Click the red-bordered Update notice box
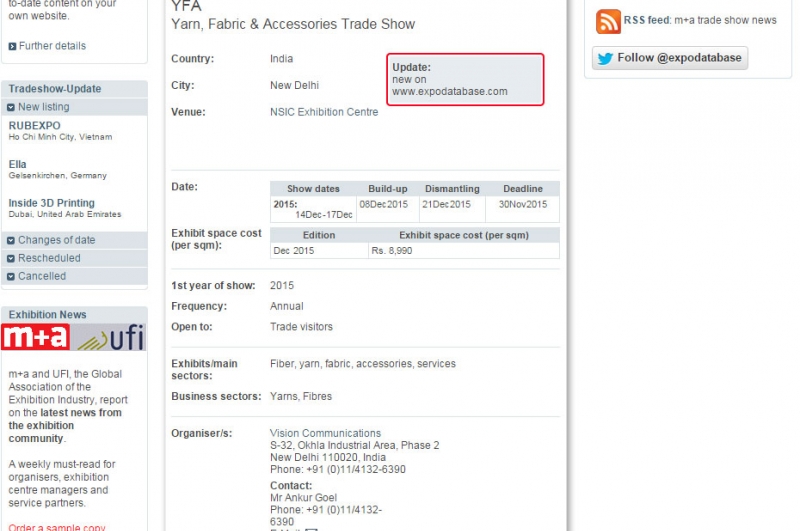The image size is (800, 531). (467, 79)
